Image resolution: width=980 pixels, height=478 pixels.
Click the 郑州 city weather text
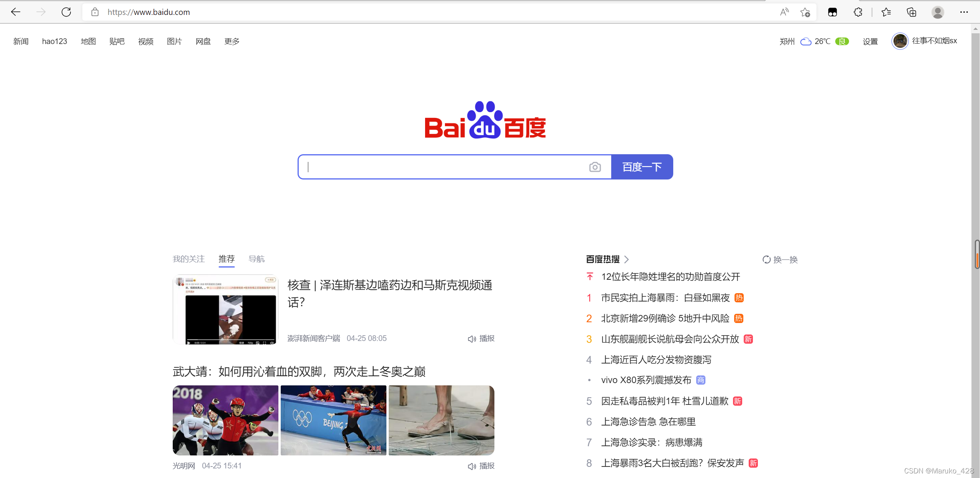click(787, 41)
